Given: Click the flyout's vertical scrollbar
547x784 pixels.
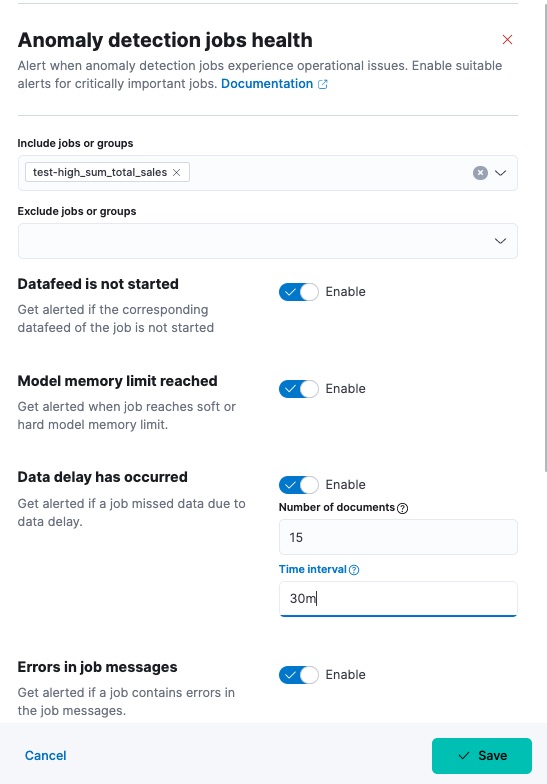Looking at the screenshot, I should click(545, 235).
